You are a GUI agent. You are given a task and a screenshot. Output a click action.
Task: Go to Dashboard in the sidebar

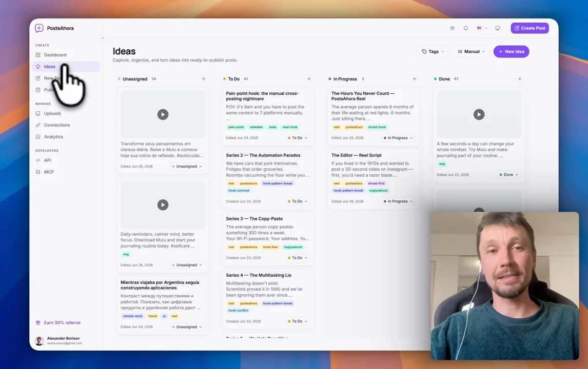pyautogui.click(x=55, y=55)
